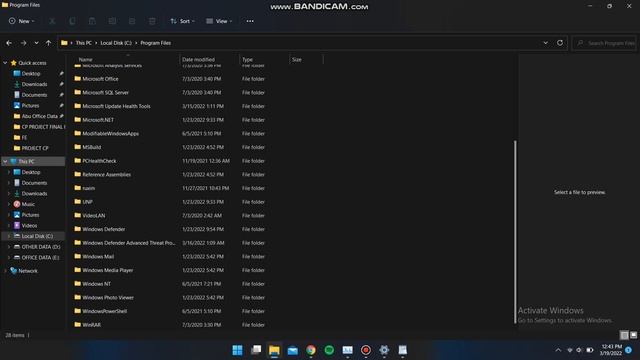This screenshot has width=640, height=360.
Task: Open the clock and date in the taskbar
Action: pos(611,350)
